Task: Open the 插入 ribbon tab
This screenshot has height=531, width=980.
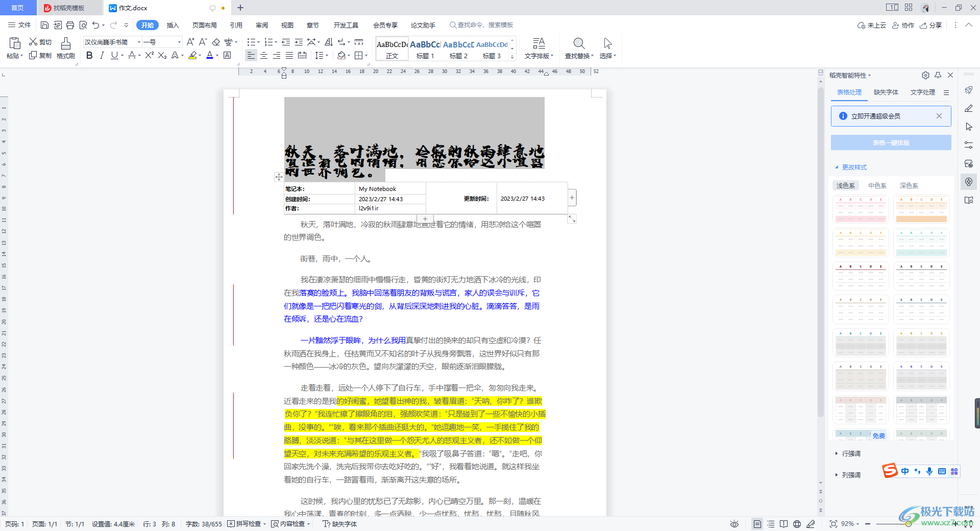Action: click(x=173, y=25)
